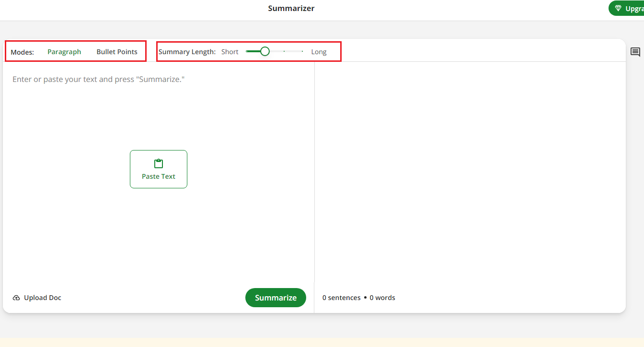The height and width of the screenshot is (347, 644).
Task: Set slider to the third tick mark
Action: (284, 51)
